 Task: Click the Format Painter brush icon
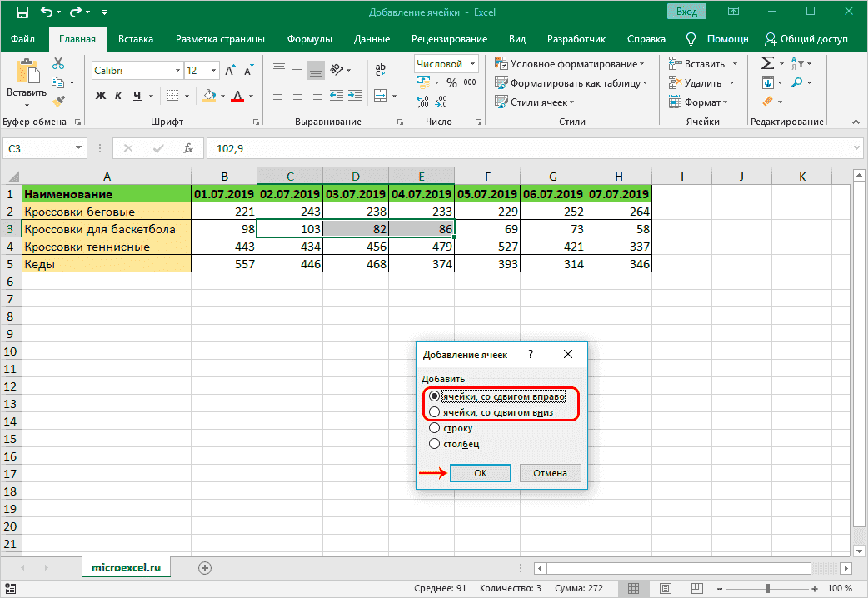[x=58, y=101]
